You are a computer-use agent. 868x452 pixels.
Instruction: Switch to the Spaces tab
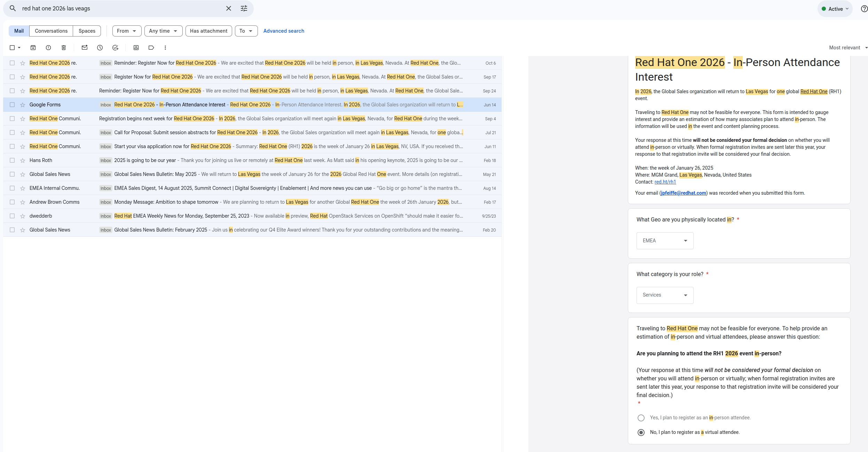click(x=87, y=31)
